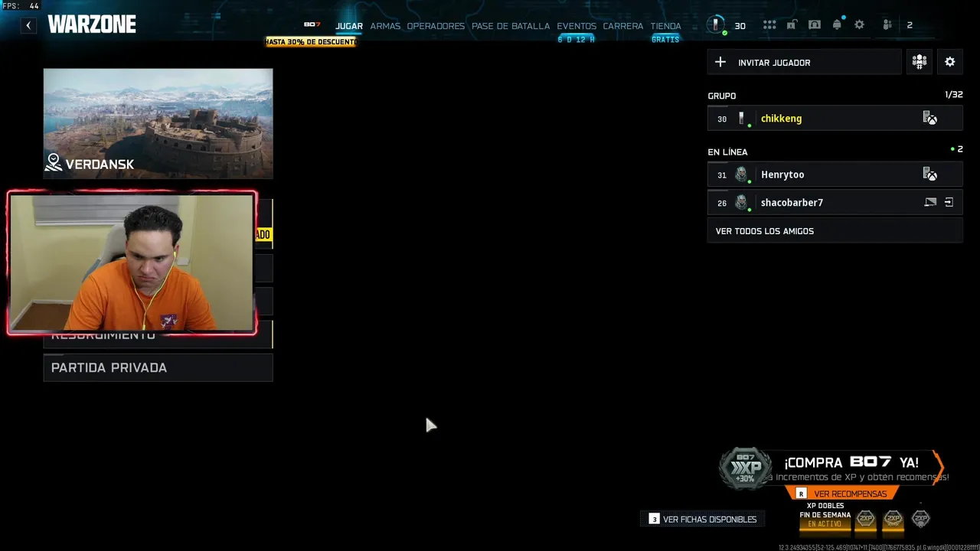Viewport: 980px width, 551px height.
Task: Open the group code icon button
Action: tap(920, 62)
